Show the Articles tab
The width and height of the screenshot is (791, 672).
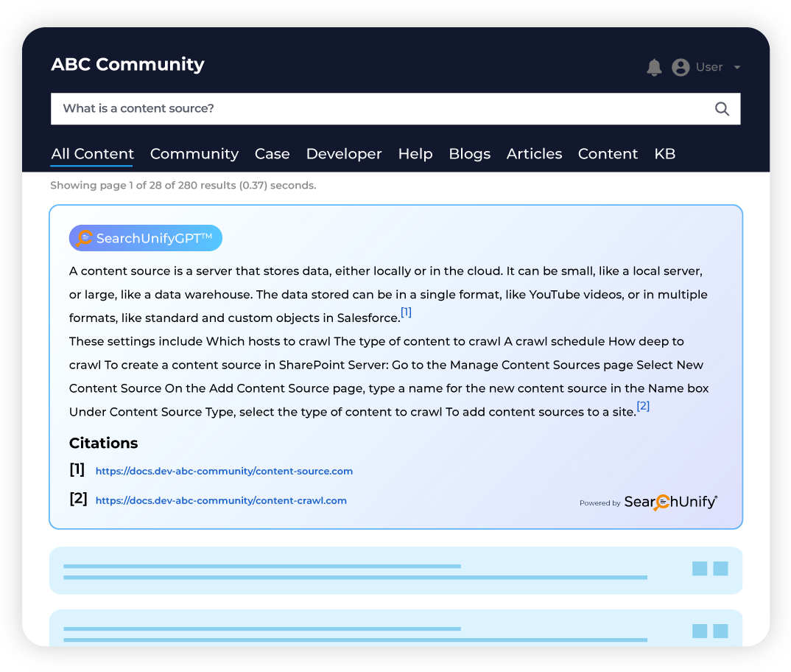point(534,153)
